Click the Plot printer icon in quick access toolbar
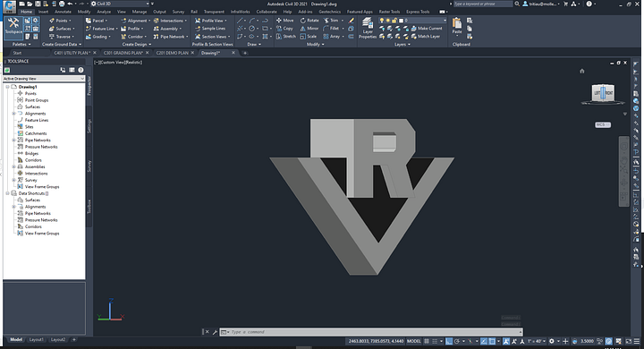Viewport: 644px width, 349px height. click(62, 4)
